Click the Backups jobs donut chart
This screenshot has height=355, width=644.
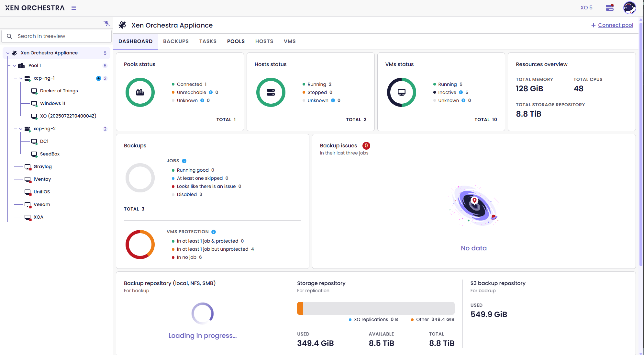pos(140,178)
